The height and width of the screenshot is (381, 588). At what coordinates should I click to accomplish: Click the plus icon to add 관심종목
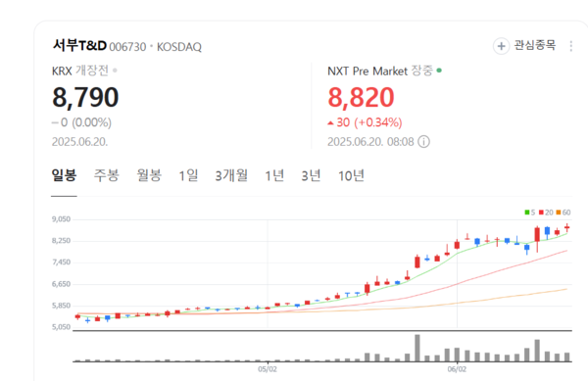coord(501,46)
